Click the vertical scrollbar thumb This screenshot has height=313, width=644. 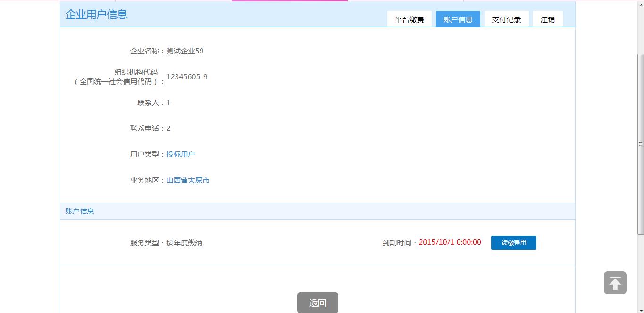coord(640,144)
